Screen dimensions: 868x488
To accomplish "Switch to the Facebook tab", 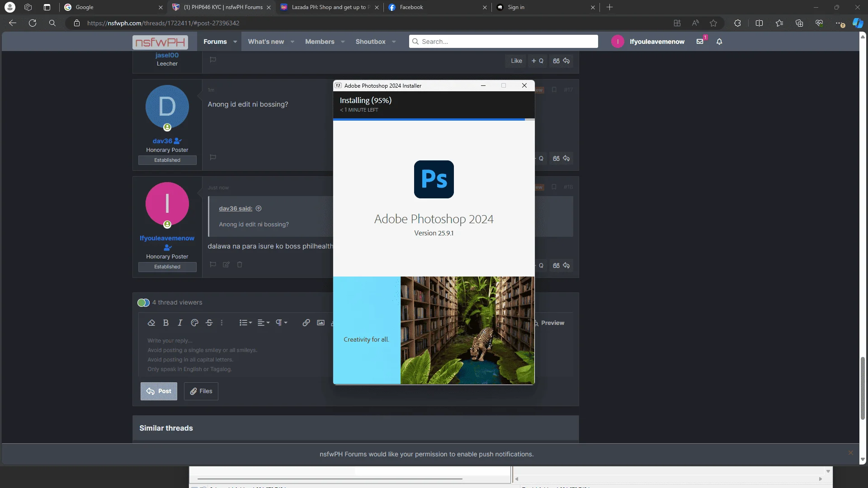I will (438, 7).
